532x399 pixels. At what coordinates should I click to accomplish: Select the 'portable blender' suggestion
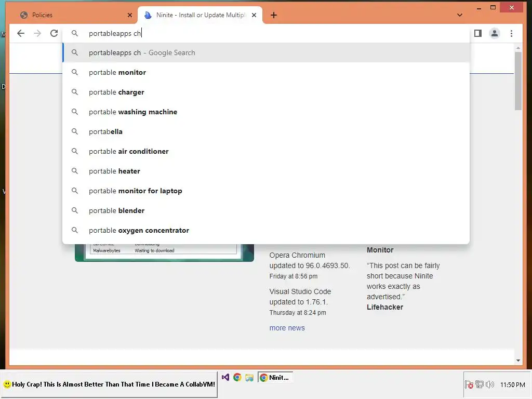[267, 210]
